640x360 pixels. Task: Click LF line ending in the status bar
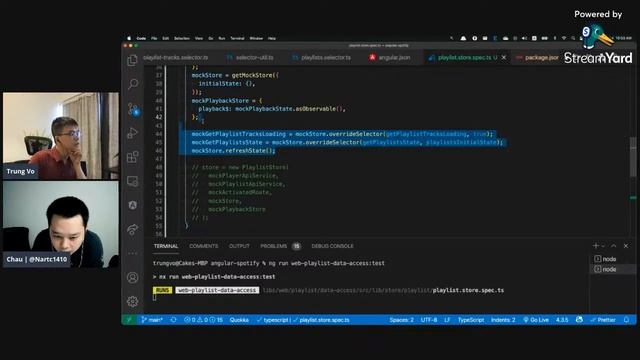447,320
